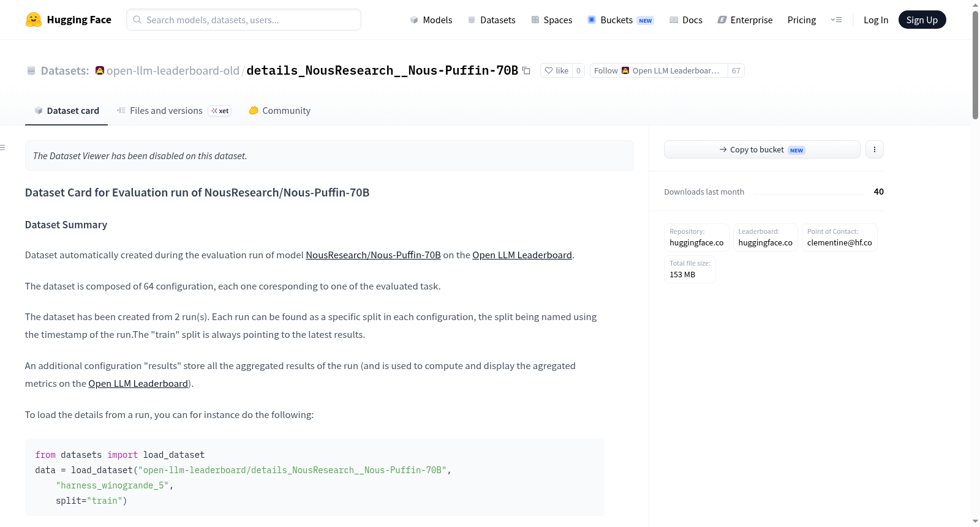Open the Models page
This screenshot has height=527, width=980.
(x=431, y=20)
